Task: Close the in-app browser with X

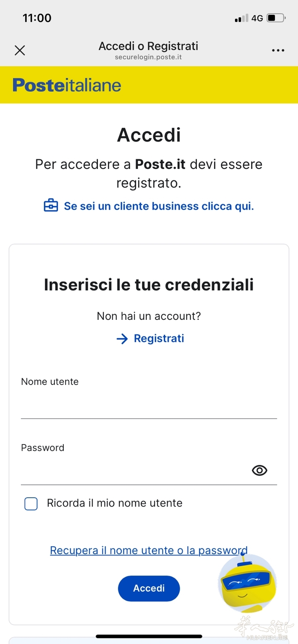Action: (x=20, y=51)
